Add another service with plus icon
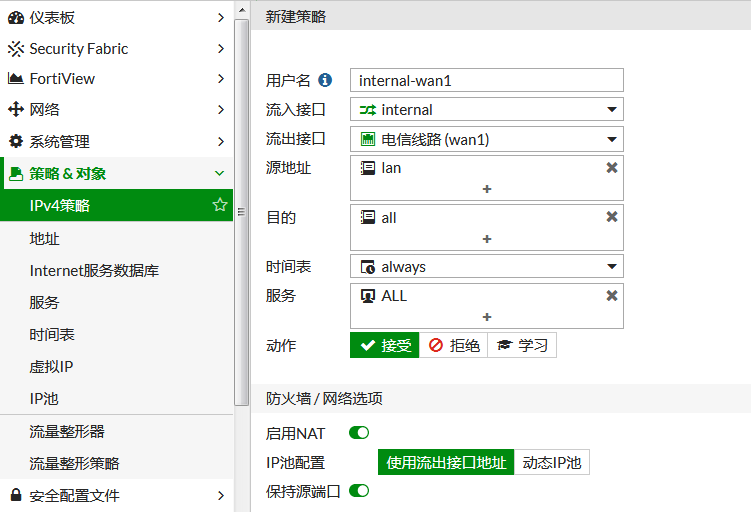 pos(487,317)
